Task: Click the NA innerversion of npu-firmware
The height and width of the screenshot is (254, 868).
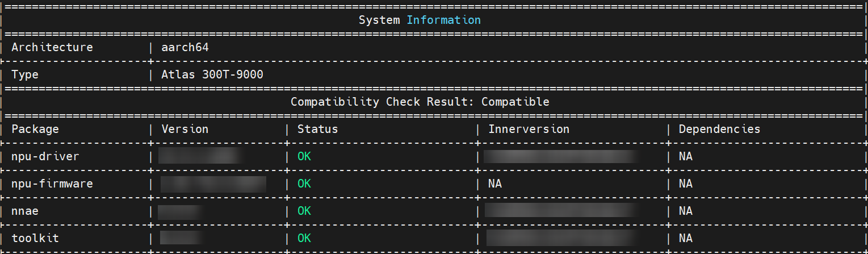Action: 495,184
